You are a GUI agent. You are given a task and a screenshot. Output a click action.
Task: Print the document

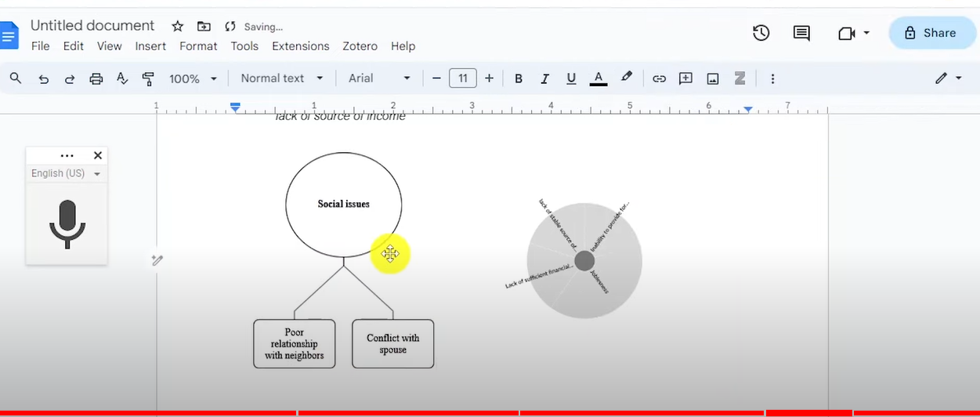pos(96,78)
